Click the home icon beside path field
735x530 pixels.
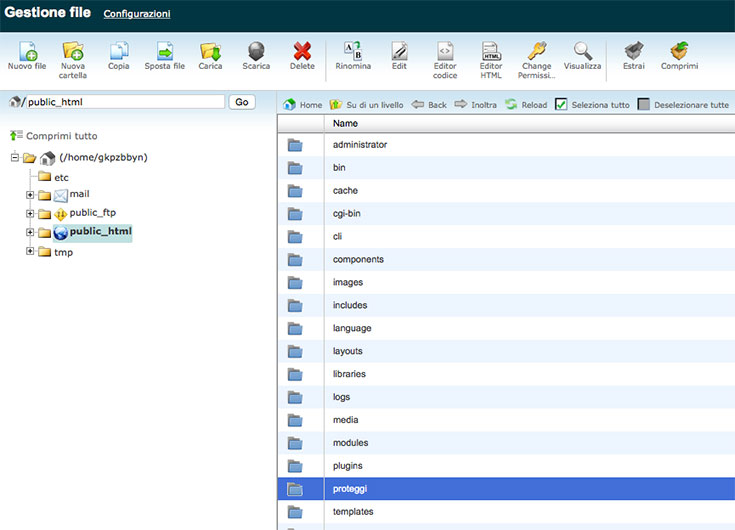[x=15, y=101]
